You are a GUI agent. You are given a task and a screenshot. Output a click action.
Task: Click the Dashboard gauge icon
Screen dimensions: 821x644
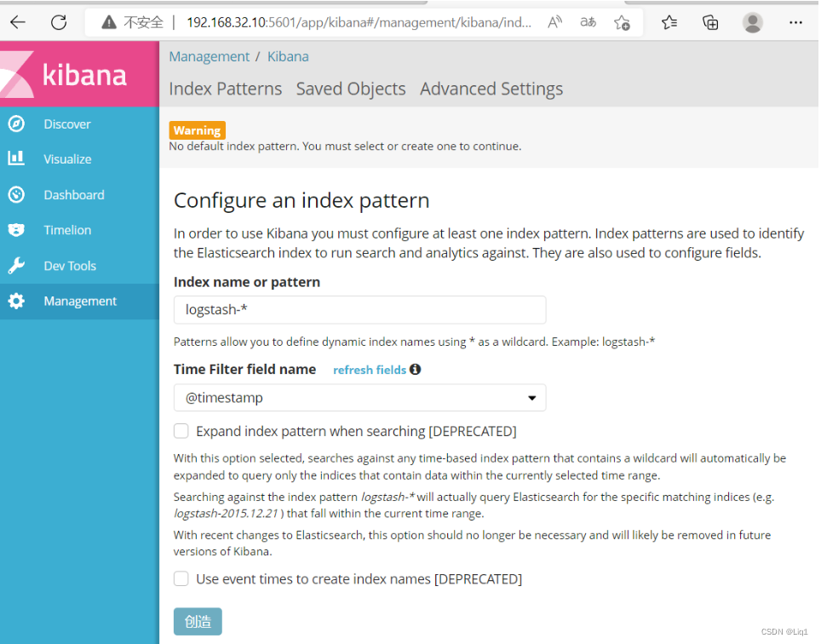click(x=16, y=194)
